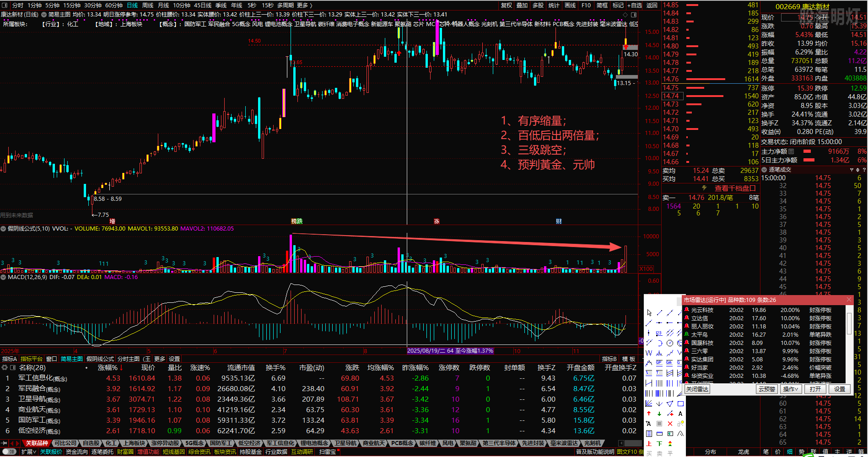The height and width of the screenshot is (457, 868).
Task: Pick the rectangle drawing tool
Action: (680, 403)
